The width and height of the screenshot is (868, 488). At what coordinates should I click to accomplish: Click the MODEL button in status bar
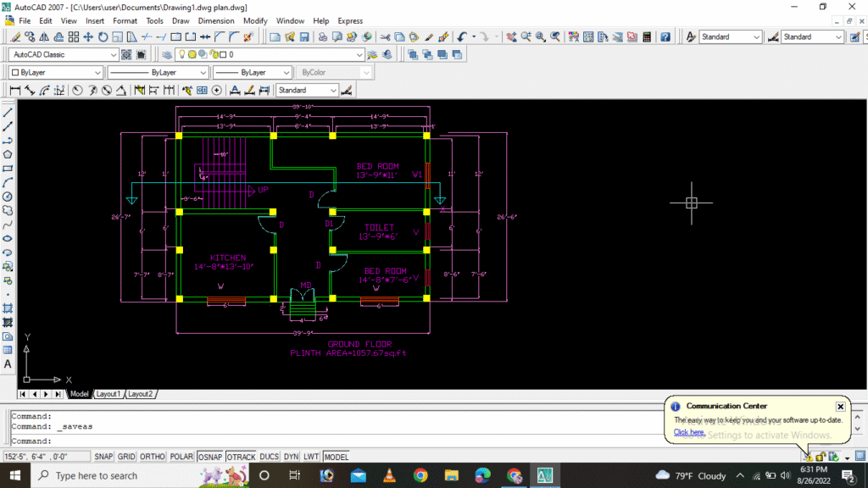(337, 457)
